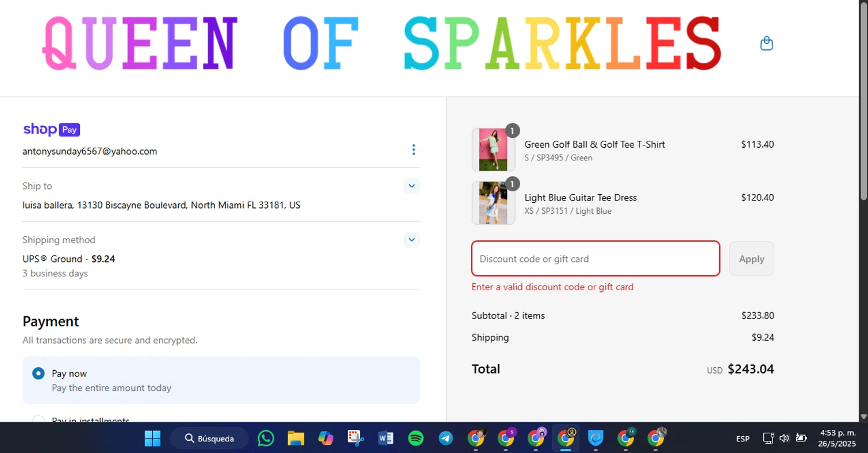Click the S / SP3495 / Green variant text
The height and width of the screenshot is (453, 868).
tap(558, 158)
